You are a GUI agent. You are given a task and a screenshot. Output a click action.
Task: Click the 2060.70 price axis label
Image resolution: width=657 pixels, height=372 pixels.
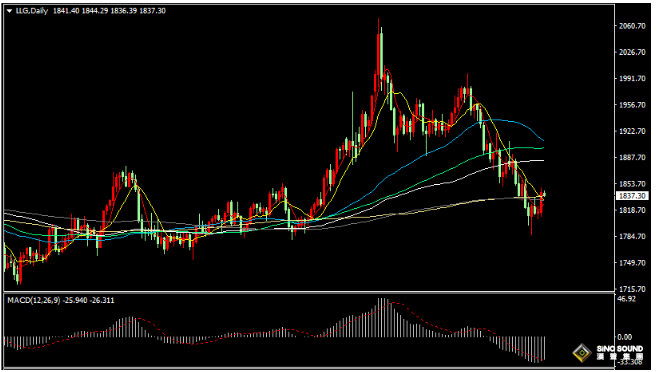[x=632, y=26]
